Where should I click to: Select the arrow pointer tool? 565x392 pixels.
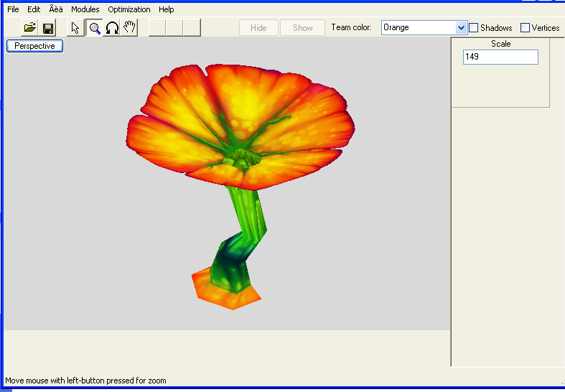point(75,28)
